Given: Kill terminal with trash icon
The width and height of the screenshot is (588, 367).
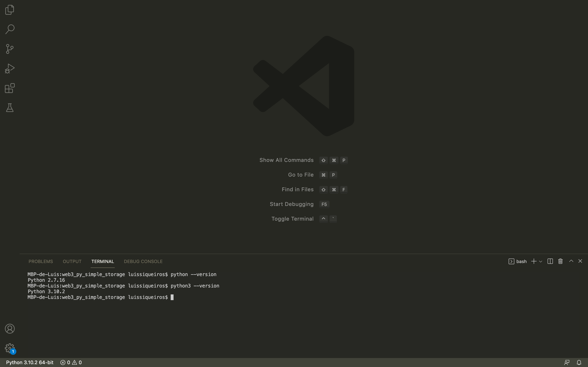Looking at the screenshot, I should [x=560, y=261].
